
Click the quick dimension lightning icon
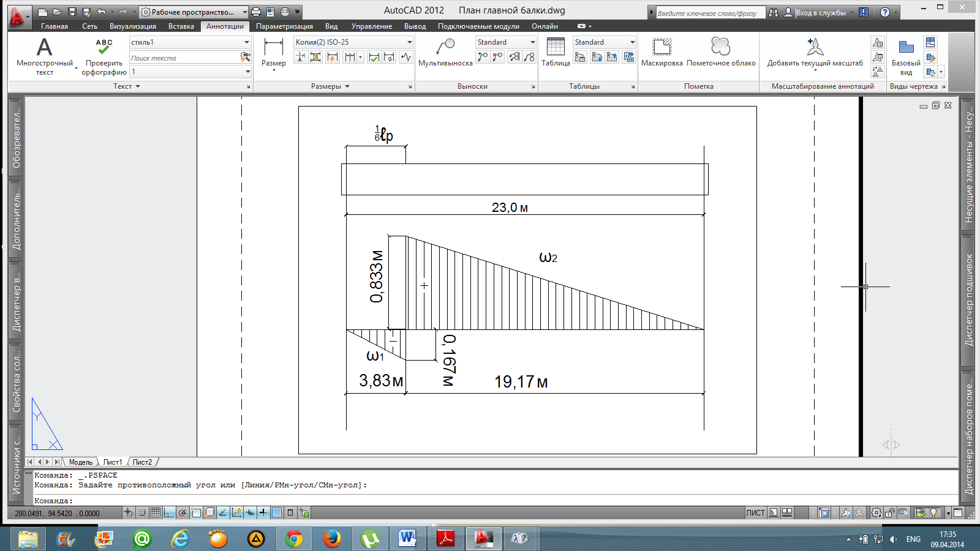click(333, 57)
